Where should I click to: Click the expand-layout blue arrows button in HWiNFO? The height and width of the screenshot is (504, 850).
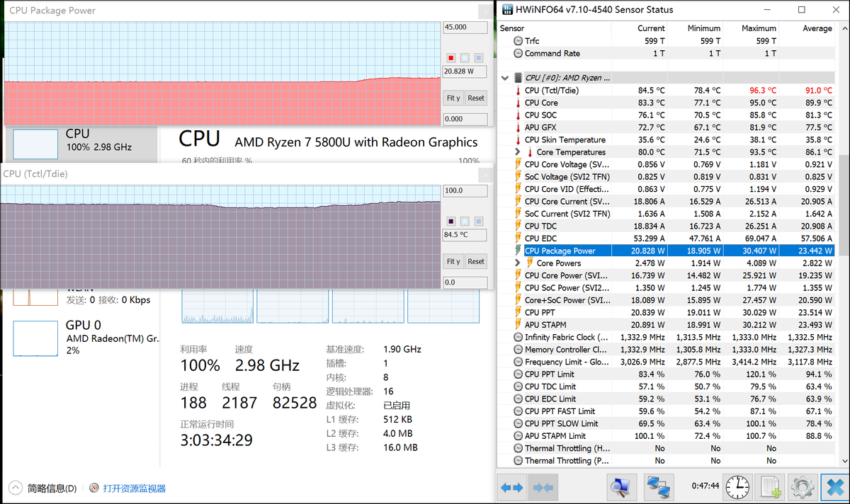coord(511,487)
